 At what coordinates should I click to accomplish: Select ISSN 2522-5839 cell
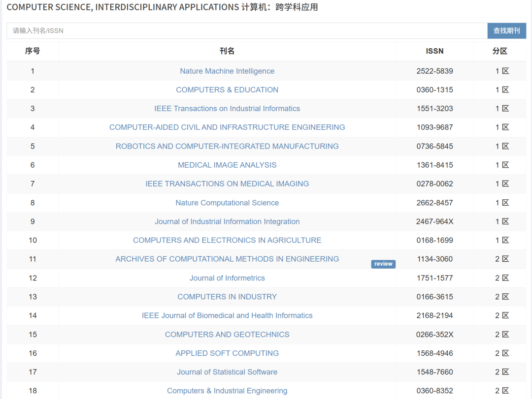pyautogui.click(x=434, y=71)
